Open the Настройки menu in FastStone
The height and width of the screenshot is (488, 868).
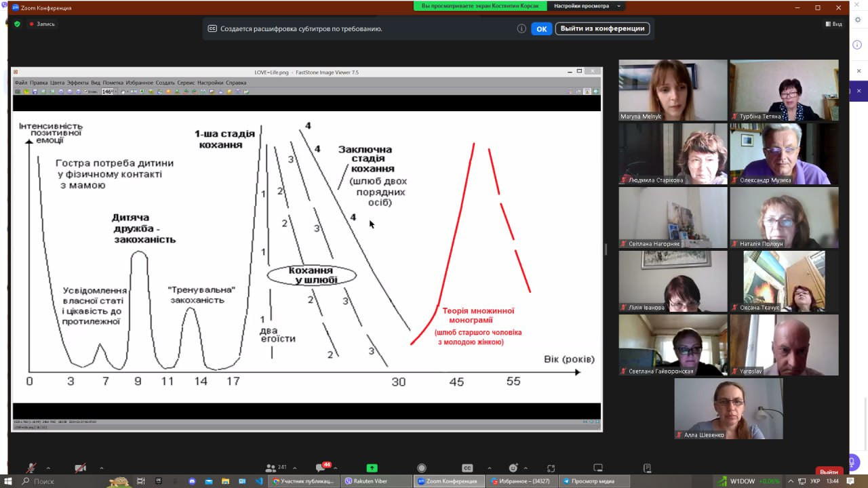point(210,83)
